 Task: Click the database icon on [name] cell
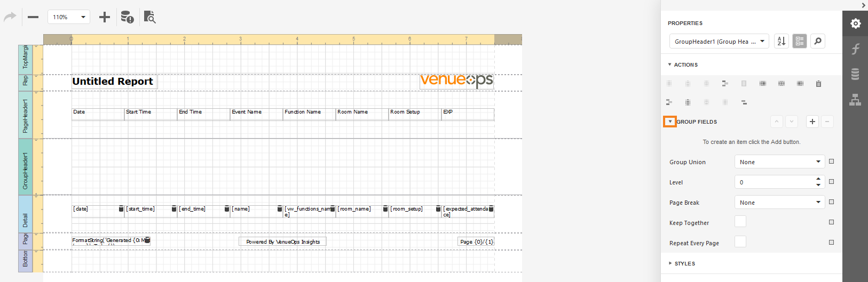[x=280, y=209]
